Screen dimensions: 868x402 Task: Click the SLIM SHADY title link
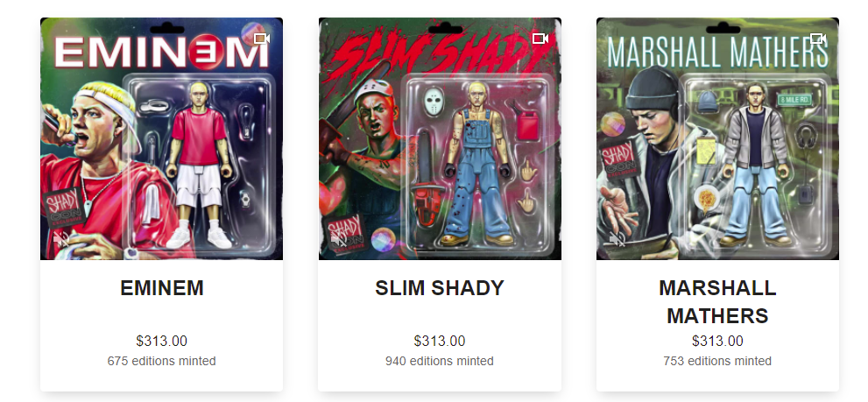tap(440, 288)
